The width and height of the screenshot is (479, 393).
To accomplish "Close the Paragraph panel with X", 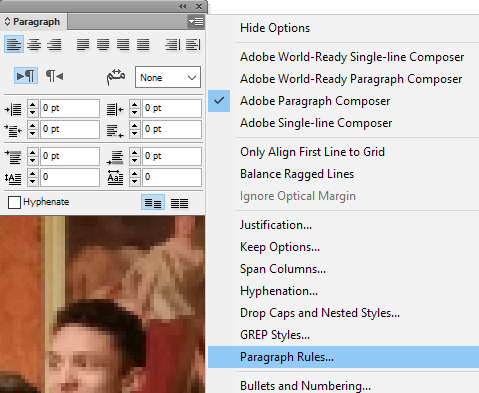I will [x=199, y=6].
